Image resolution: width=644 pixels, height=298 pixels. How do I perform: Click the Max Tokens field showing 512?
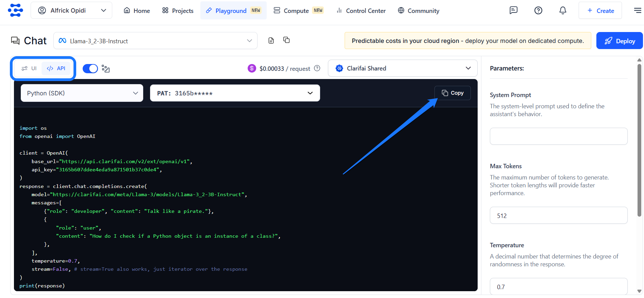tap(559, 215)
